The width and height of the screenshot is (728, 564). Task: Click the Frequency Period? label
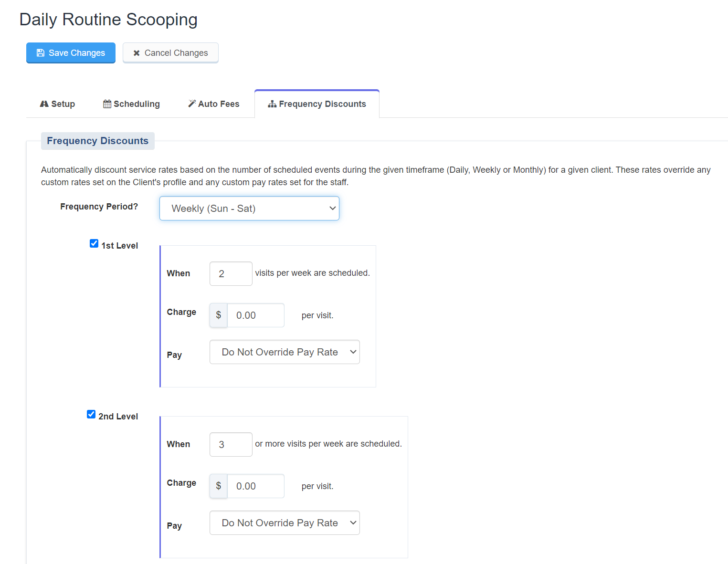coord(99,207)
